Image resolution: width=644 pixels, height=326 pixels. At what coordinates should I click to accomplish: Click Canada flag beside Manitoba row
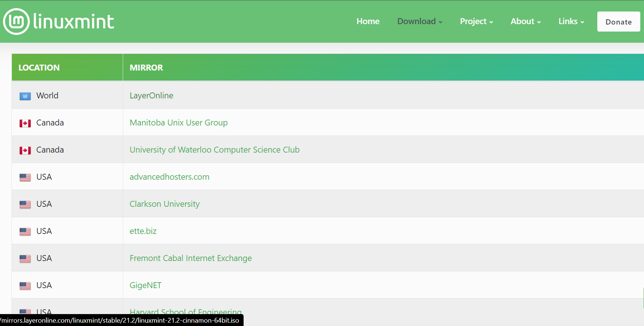[25, 124]
